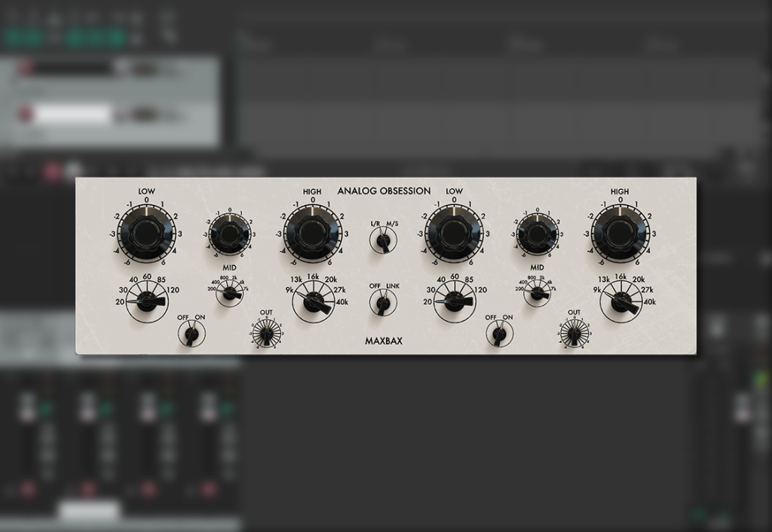Click left-channel MID frequency selector knob

[229, 293]
